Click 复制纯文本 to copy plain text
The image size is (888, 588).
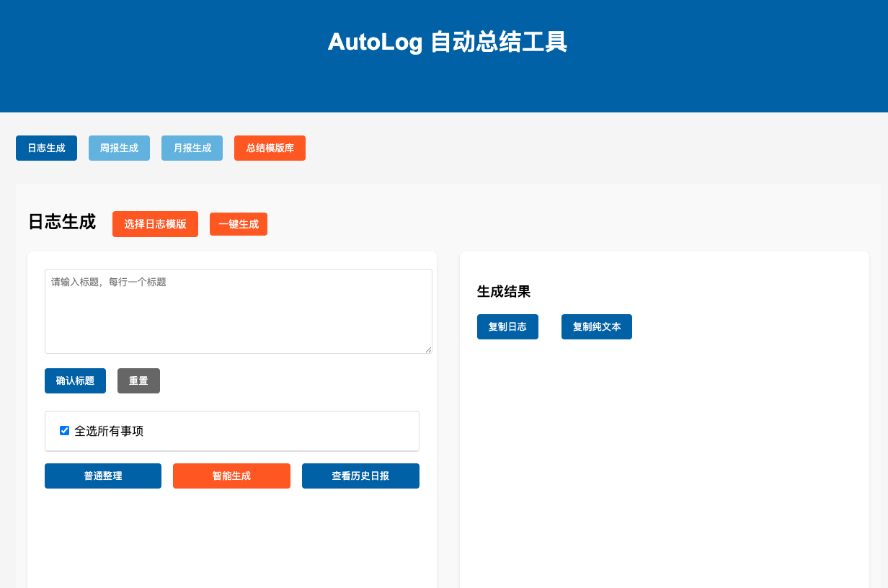(596, 327)
